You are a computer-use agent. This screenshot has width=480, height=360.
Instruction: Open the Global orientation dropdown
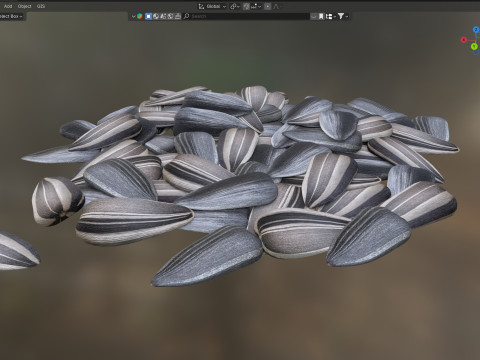(216, 6)
